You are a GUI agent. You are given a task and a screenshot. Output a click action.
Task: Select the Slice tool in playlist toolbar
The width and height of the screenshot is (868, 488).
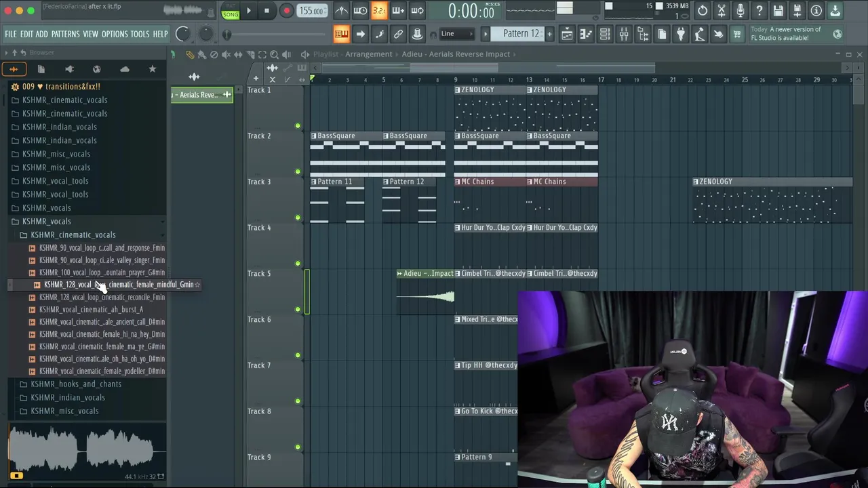[x=250, y=55]
